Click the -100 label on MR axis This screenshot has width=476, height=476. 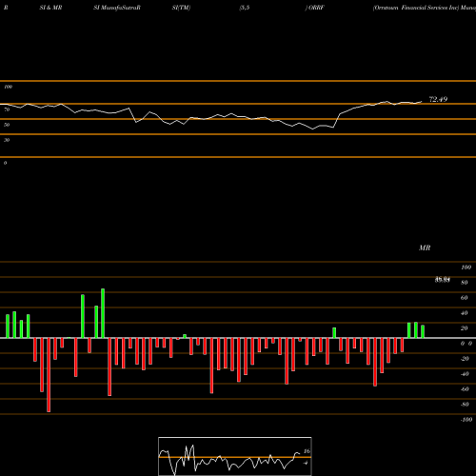tap(466, 420)
